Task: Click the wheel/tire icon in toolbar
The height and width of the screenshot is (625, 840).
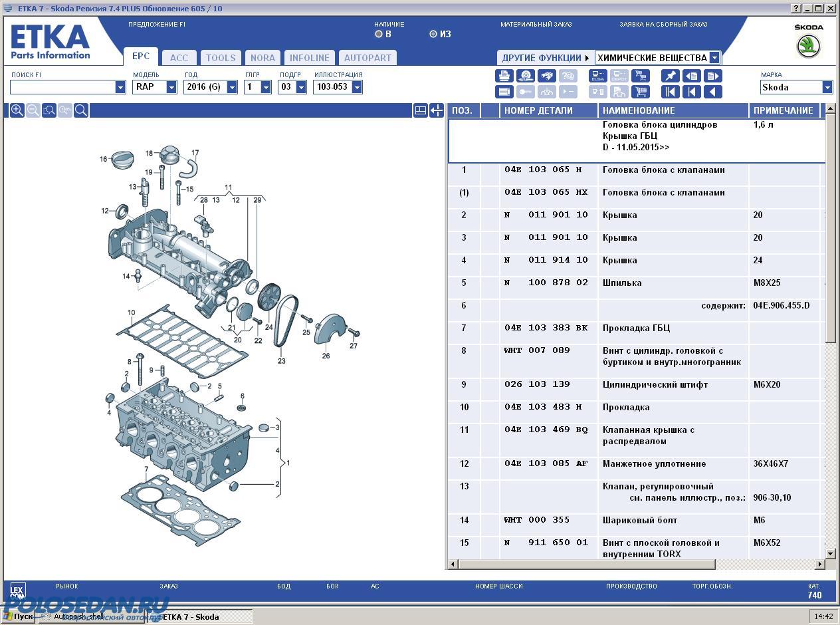Action: (526, 76)
